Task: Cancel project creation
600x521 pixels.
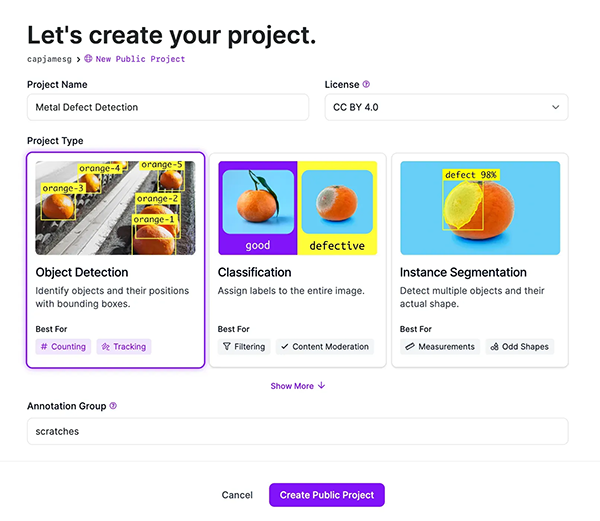Action: 237,495
